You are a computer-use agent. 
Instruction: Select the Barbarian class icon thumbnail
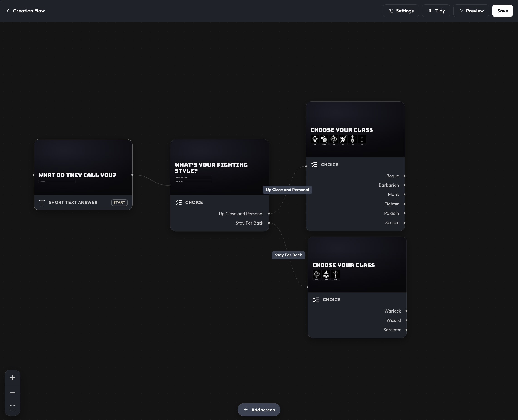point(324,140)
